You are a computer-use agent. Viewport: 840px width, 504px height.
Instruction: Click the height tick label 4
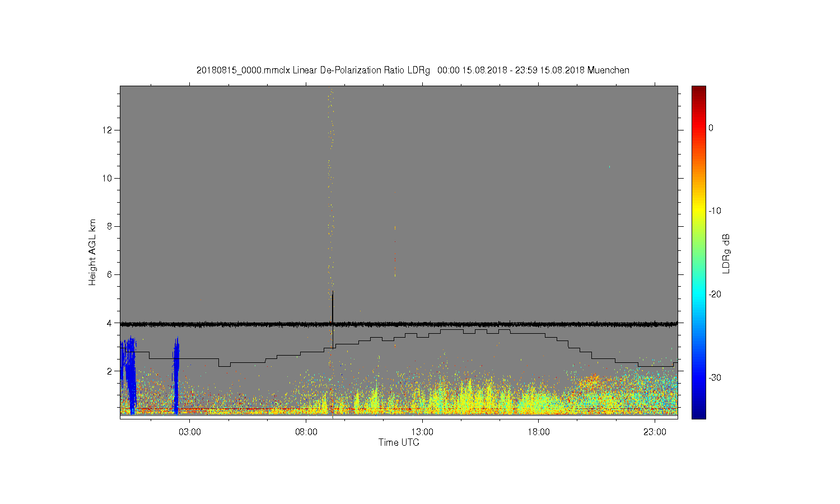[110, 323]
